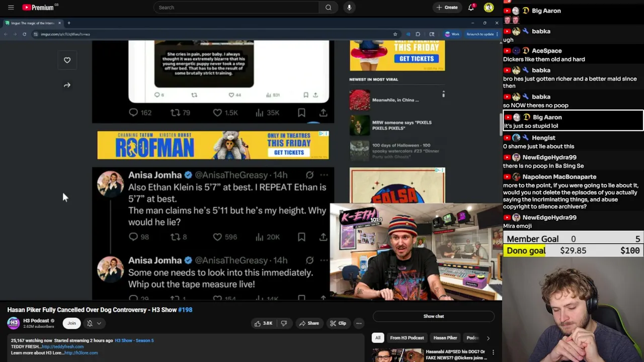The height and width of the screenshot is (362, 644).
Task: Select From H3 Podcast chip
Action: [x=407, y=338]
